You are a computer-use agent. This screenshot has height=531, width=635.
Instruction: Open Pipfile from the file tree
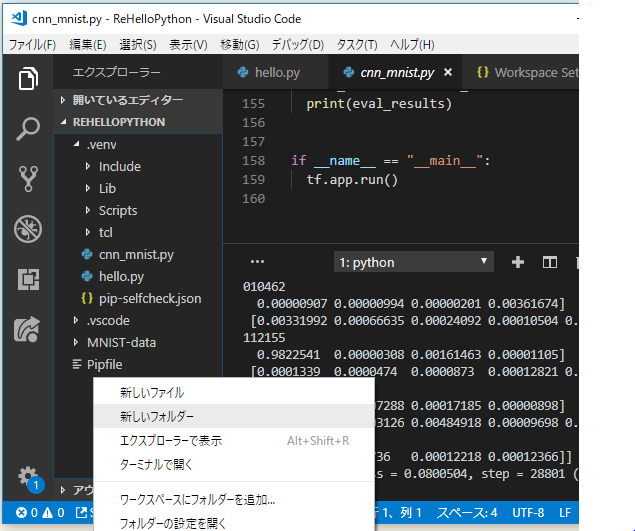(x=104, y=365)
